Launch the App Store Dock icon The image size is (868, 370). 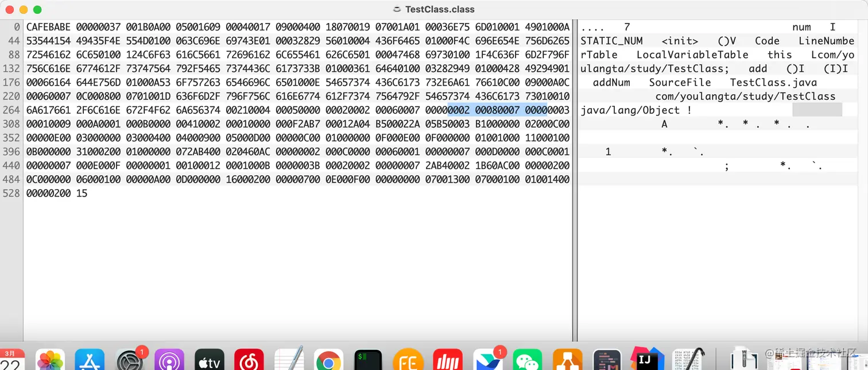tap(90, 361)
